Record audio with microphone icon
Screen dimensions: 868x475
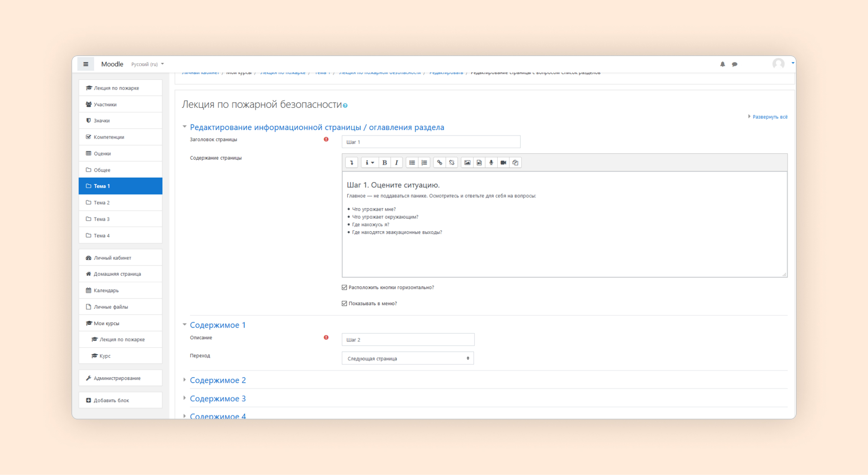tap(491, 162)
